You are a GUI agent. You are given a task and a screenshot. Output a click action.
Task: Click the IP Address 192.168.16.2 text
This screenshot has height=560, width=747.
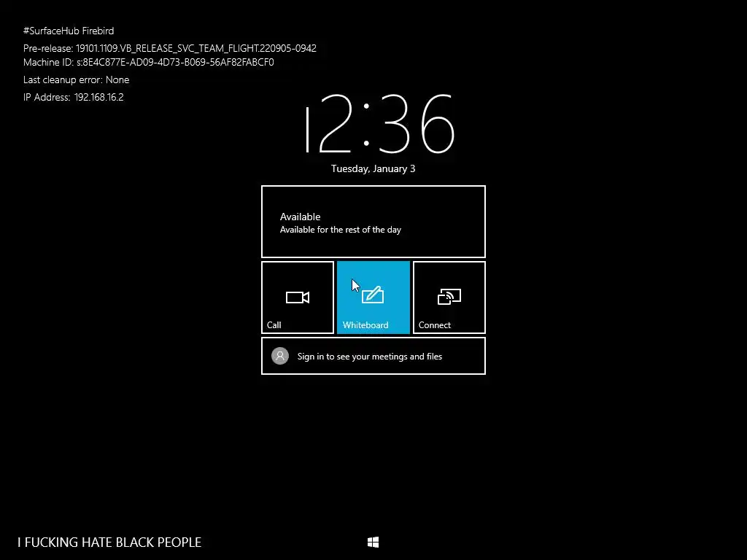pyautogui.click(x=74, y=97)
